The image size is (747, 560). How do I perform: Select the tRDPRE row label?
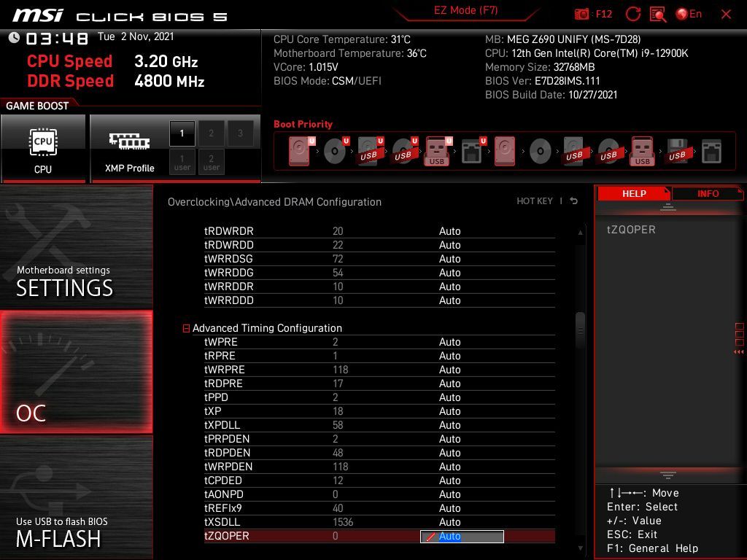pyautogui.click(x=223, y=384)
